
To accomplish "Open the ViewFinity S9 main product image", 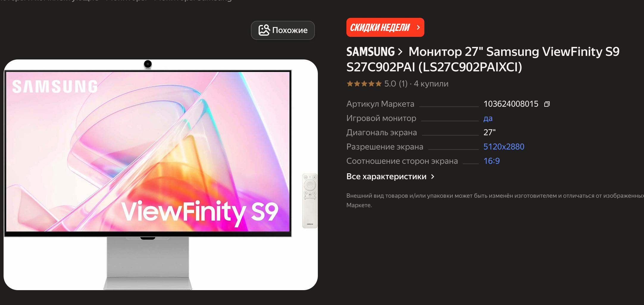I will click(x=161, y=175).
